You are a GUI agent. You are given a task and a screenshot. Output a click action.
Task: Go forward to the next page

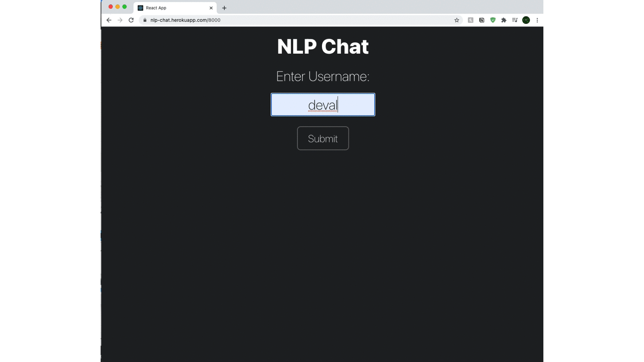pyautogui.click(x=120, y=20)
